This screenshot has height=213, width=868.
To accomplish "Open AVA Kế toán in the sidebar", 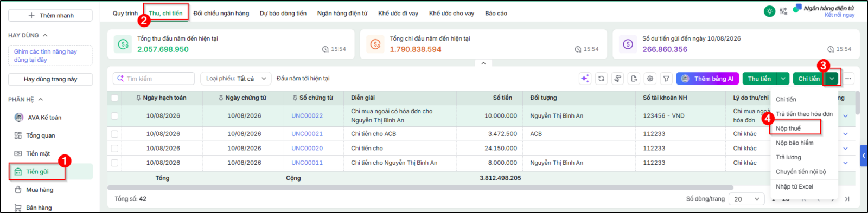I will (44, 118).
